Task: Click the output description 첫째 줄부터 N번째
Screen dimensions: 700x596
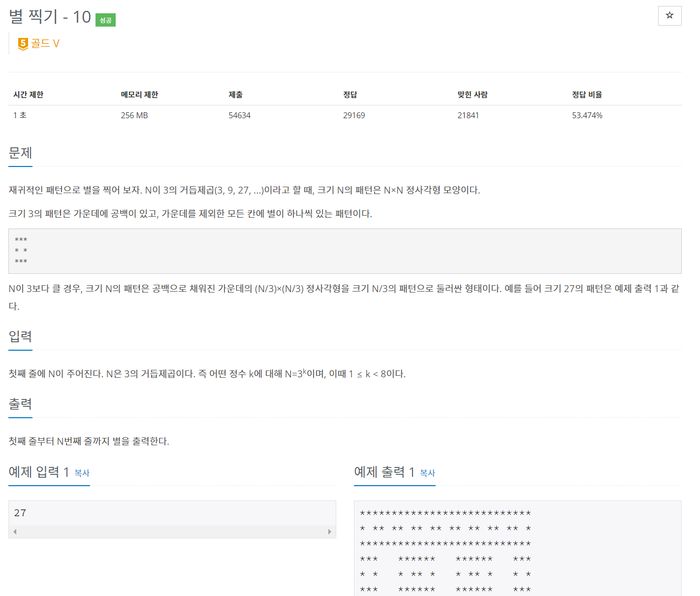Action: 89,441
